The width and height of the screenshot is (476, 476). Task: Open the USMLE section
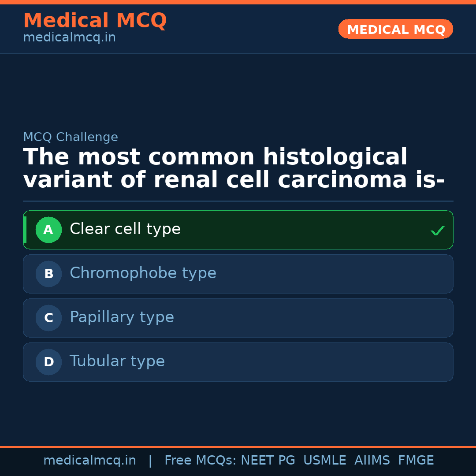pyautogui.click(x=325, y=460)
